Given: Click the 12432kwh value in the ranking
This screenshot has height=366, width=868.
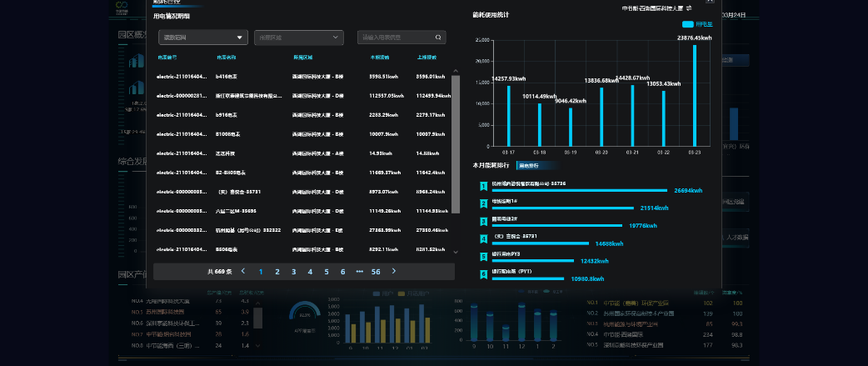Looking at the screenshot, I should [595, 261].
